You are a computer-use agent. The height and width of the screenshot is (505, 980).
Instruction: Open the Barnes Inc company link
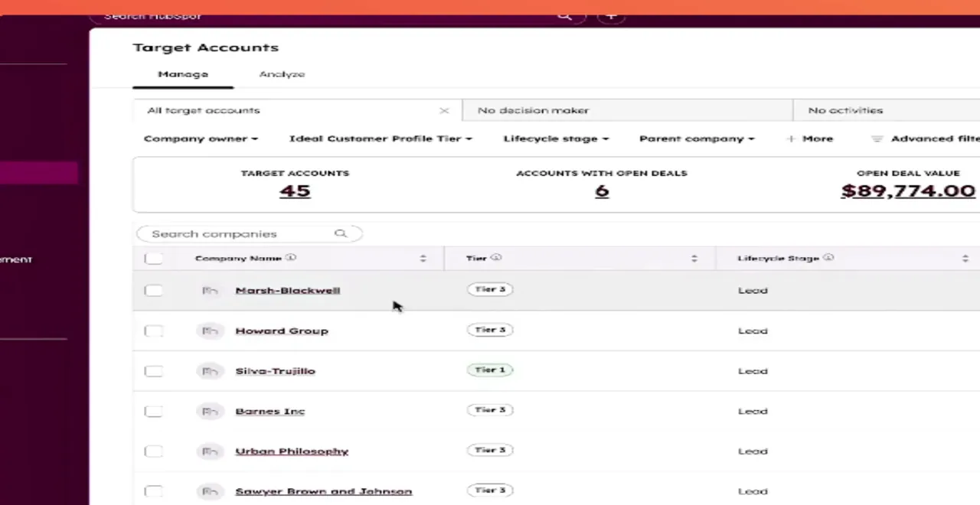tap(269, 412)
